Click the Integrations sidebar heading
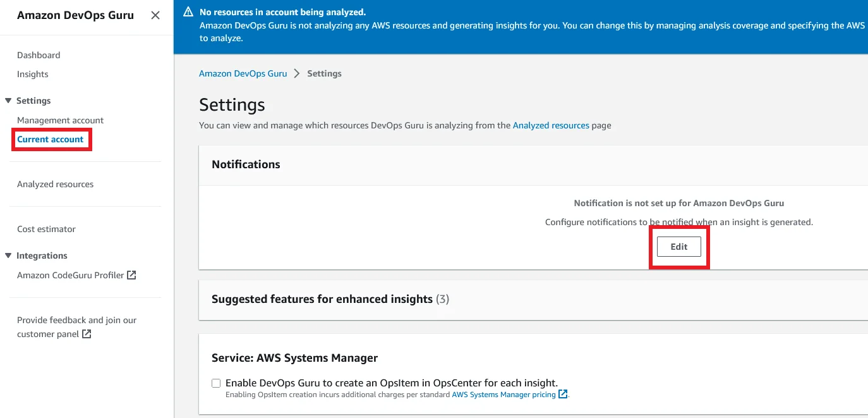This screenshot has height=418, width=868. (x=42, y=255)
